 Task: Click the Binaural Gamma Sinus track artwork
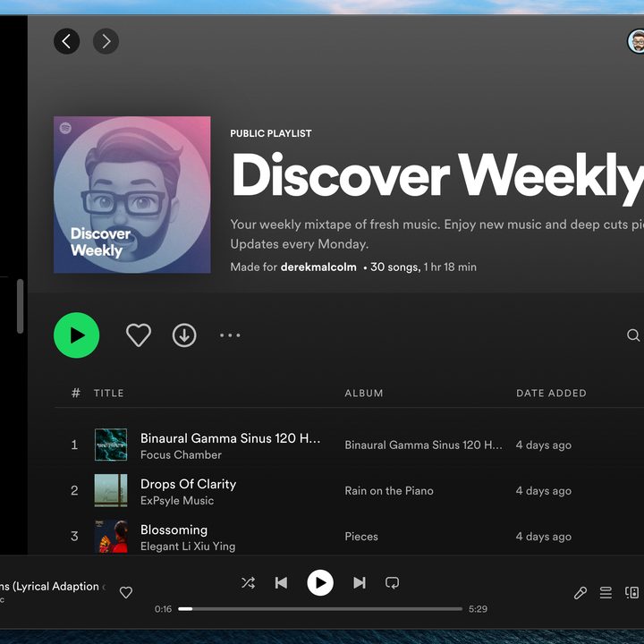[x=111, y=445]
